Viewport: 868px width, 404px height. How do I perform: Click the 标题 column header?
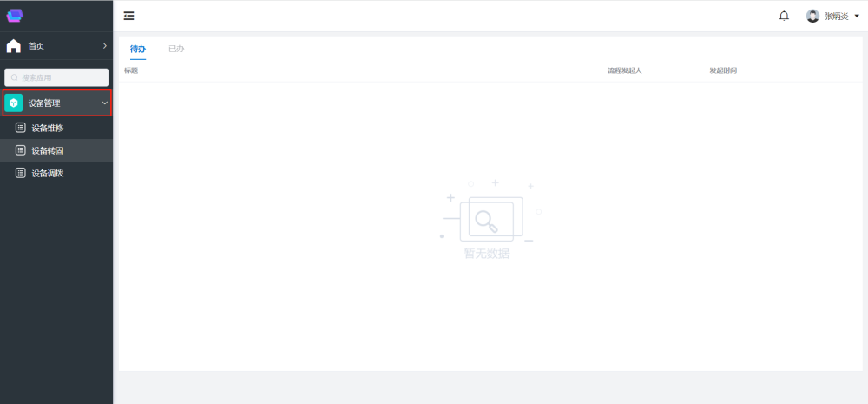pos(131,70)
